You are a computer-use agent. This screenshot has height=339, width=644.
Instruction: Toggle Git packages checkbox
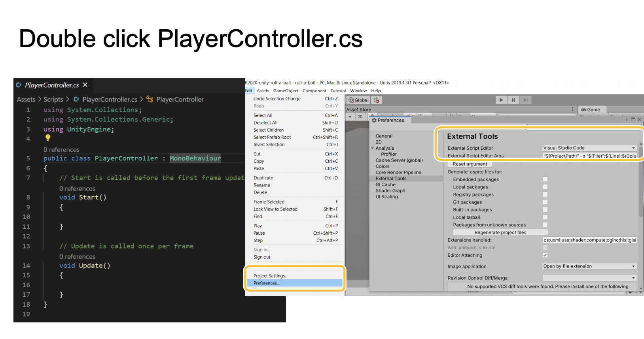point(545,202)
